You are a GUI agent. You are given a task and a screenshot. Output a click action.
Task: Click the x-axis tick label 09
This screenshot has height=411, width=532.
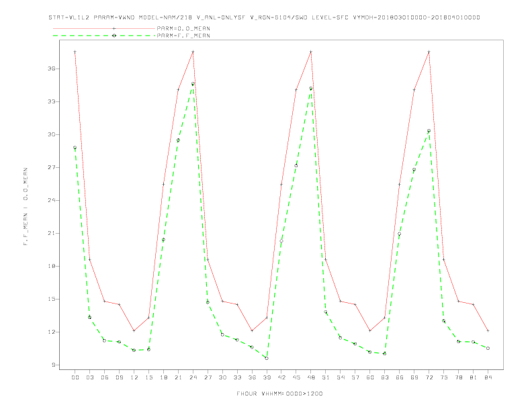119,377
